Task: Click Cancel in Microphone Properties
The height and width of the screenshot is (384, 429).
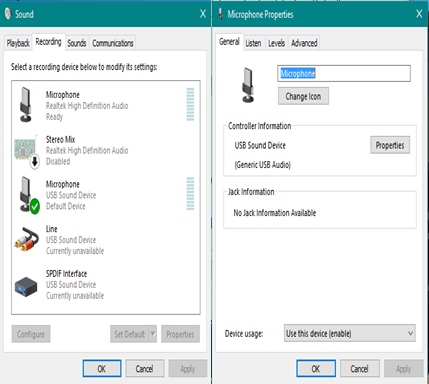Action: (x=359, y=369)
